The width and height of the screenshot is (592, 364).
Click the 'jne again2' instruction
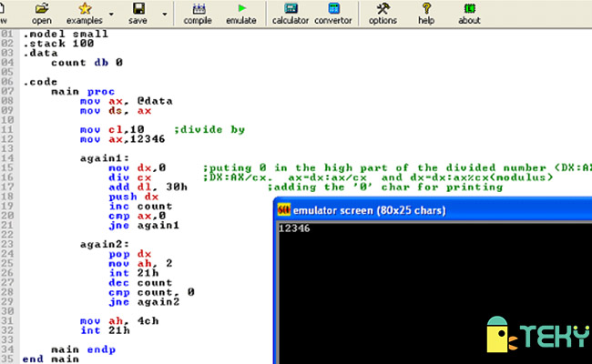point(144,302)
